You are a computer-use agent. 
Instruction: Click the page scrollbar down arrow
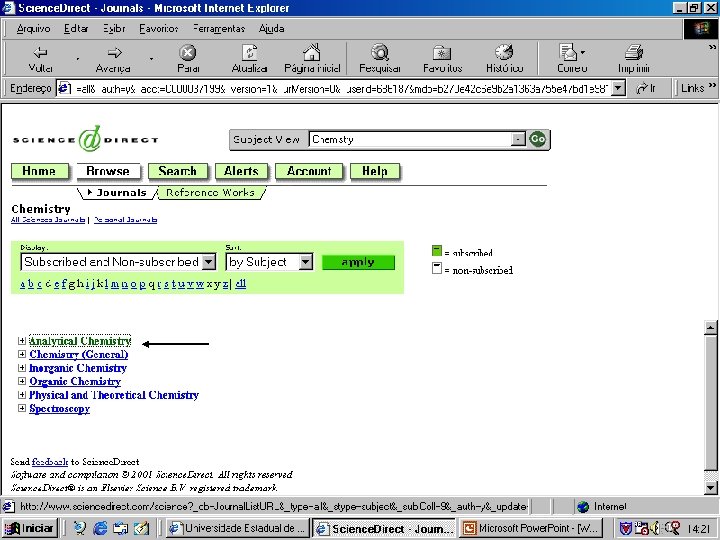(x=710, y=488)
